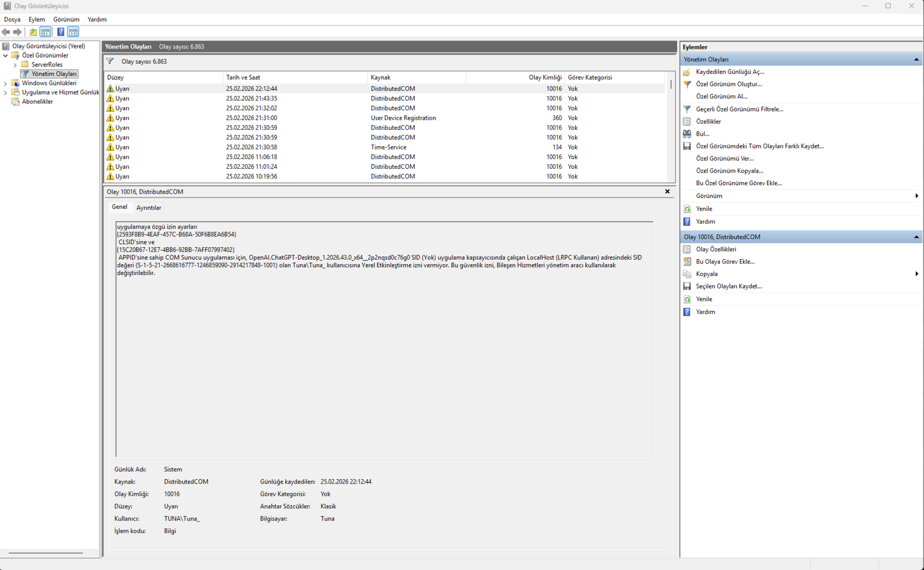The width and height of the screenshot is (924, 570).
Task: Click the console tree horizontal scrollbar
Action: tap(46, 553)
